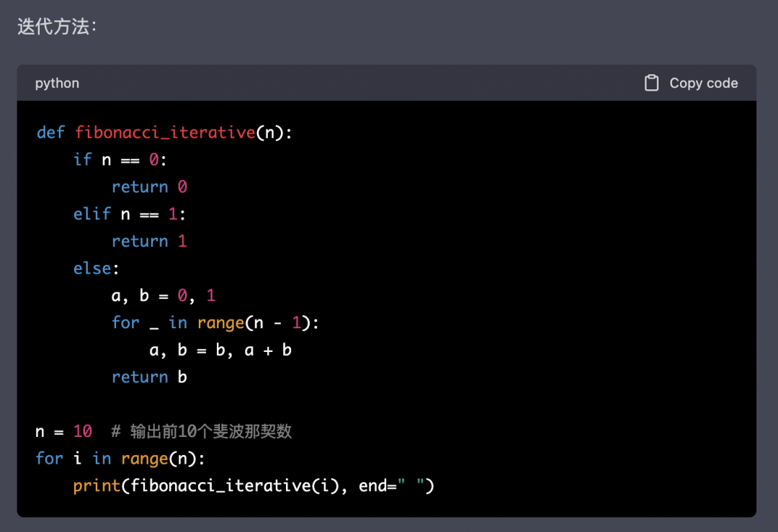
Task: Click the line for _ in range(n - 1):
Action: tap(215, 323)
